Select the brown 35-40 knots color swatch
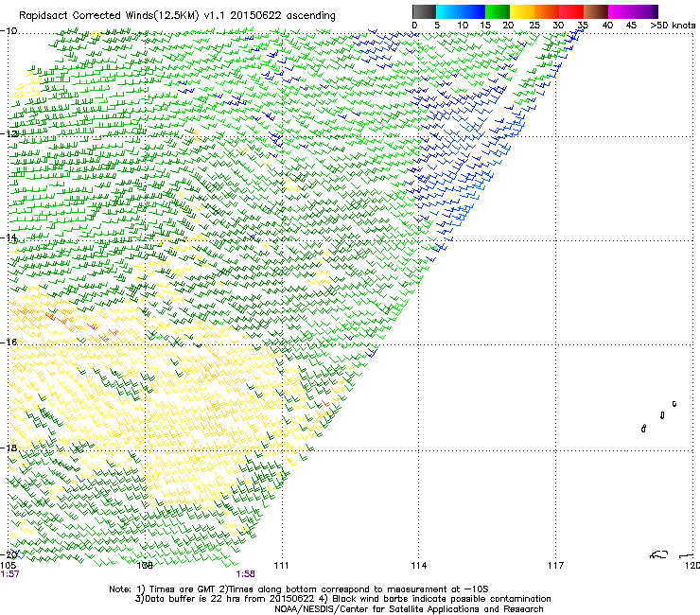700x615 pixels. point(596,11)
